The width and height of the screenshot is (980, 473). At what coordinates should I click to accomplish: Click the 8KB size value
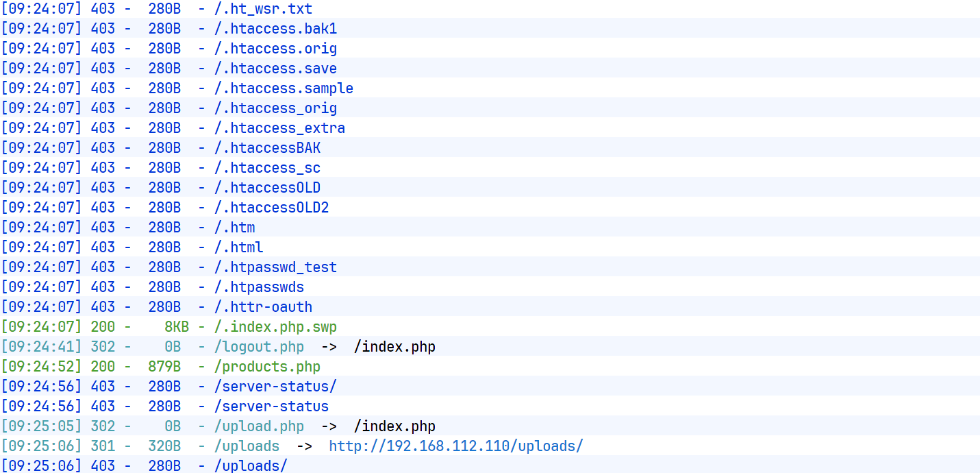point(176,327)
